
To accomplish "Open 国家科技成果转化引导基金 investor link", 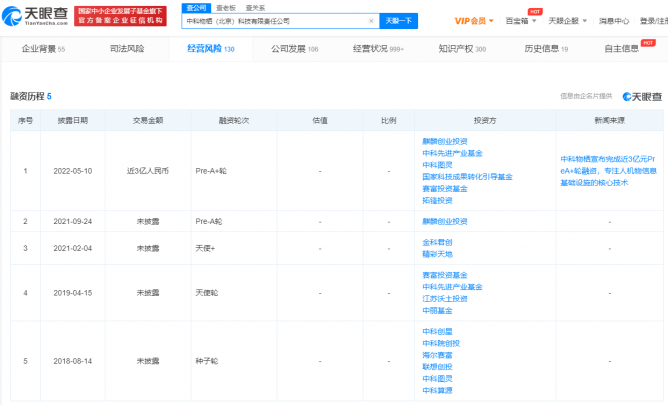I will pyautogui.click(x=467, y=177).
